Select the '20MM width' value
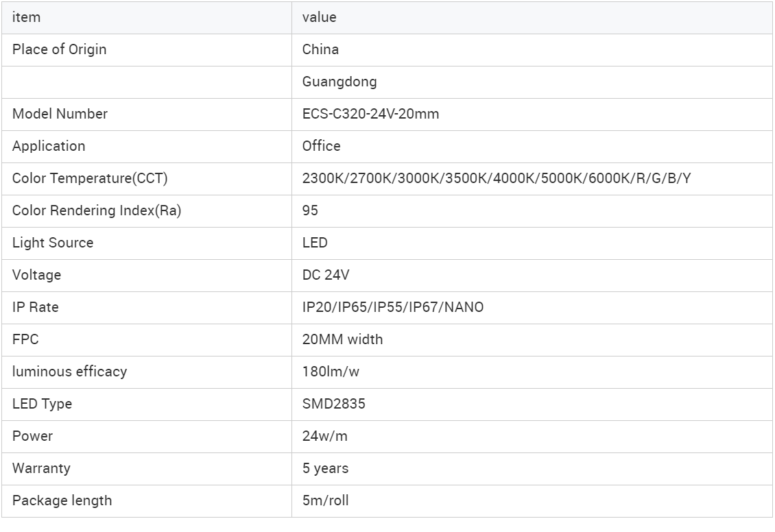This screenshot has width=775, height=532. (x=342, y=339)
